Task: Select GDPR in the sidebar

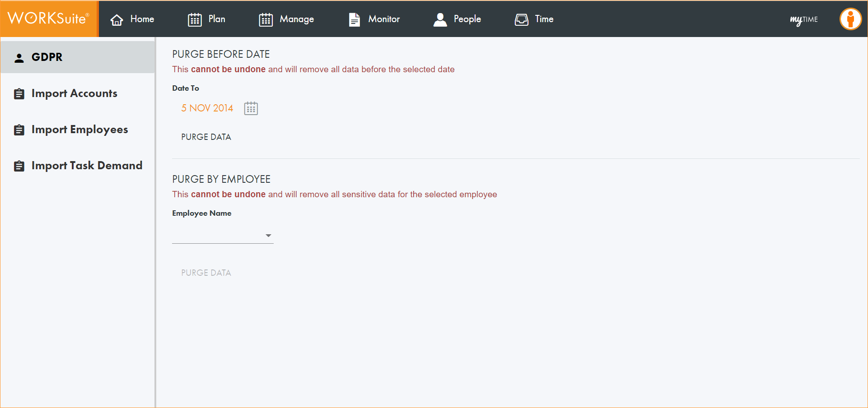Action: [47, 57]
